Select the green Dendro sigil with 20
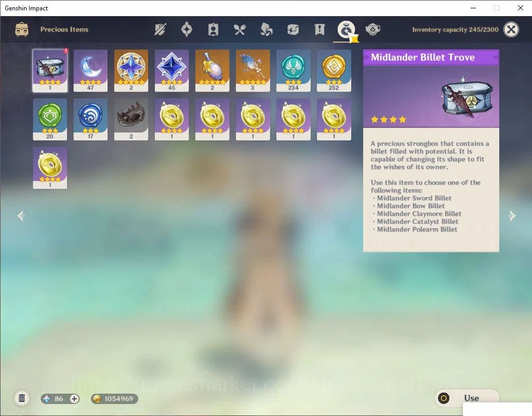 (x=50, y=119)
